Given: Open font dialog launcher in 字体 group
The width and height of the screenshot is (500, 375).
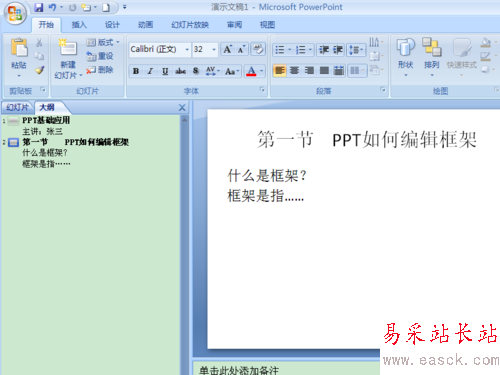Looking at the screenshot, I should 262,89.
